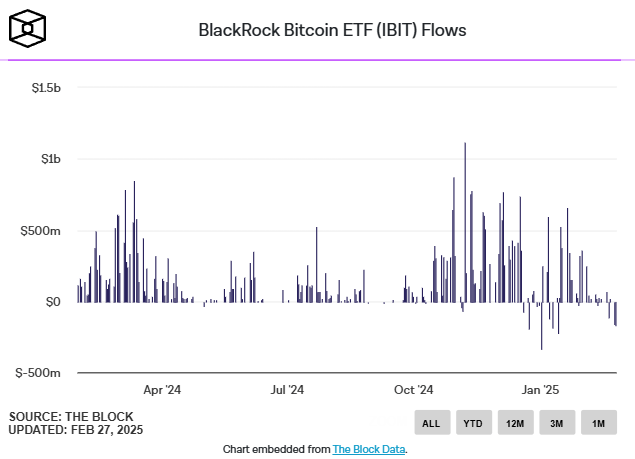This screenshot has height=459, width=635.
Task: Click the $-500m axis label
Action: point(39,373)
